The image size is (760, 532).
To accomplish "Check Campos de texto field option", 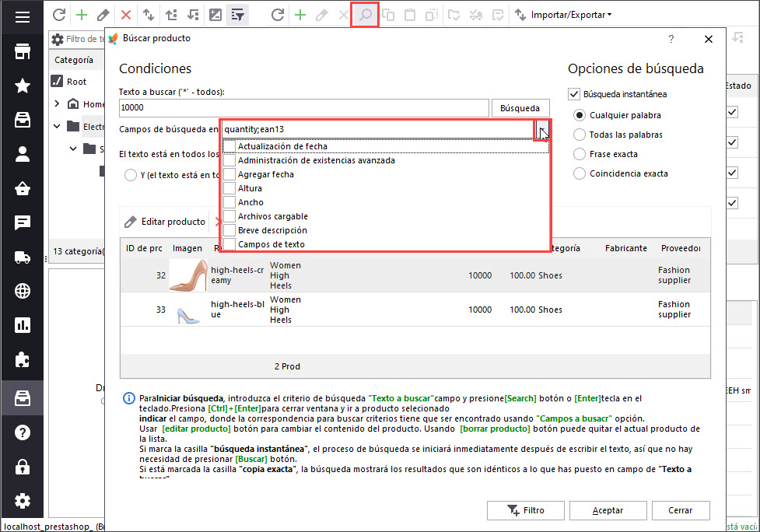I will (x=229, y=244).
